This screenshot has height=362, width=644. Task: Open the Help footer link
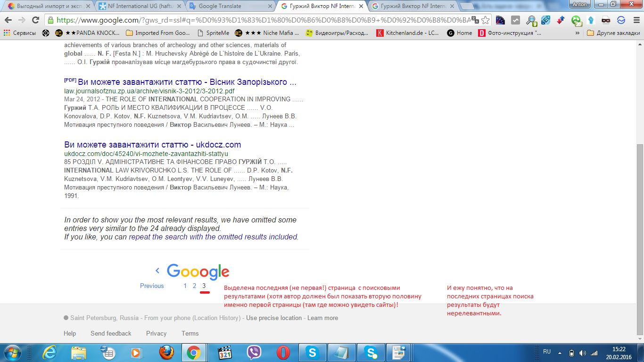[x=70, y=333]
